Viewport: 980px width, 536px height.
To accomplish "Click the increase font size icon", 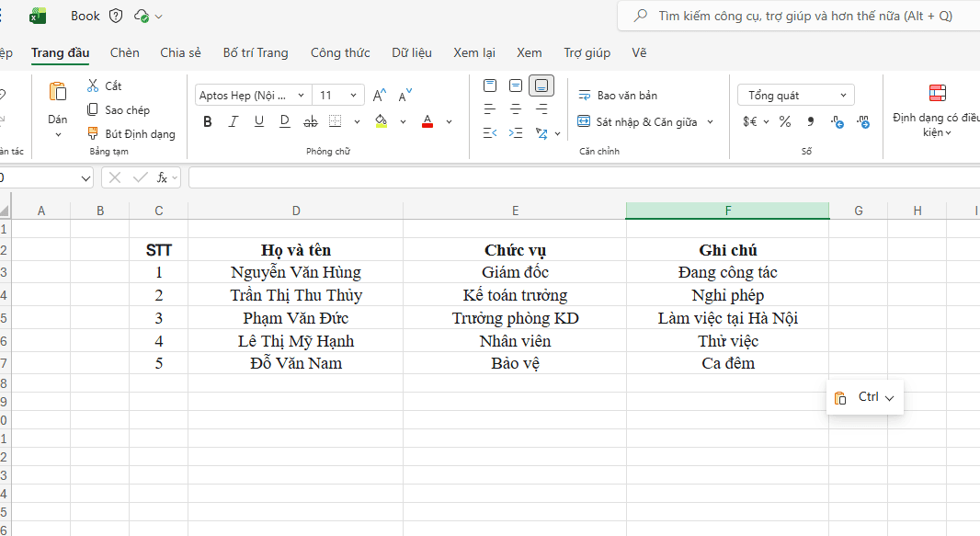I will point(379,95).
